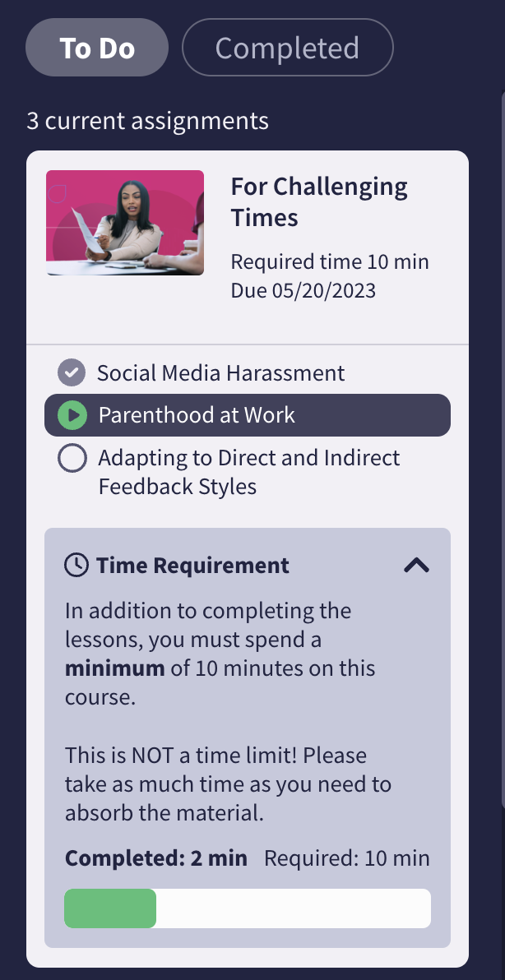Screen dimensions: 505x980
Task: Click the green checkmark beside Social Media Harassment
Action: click(x=72, y=372)
